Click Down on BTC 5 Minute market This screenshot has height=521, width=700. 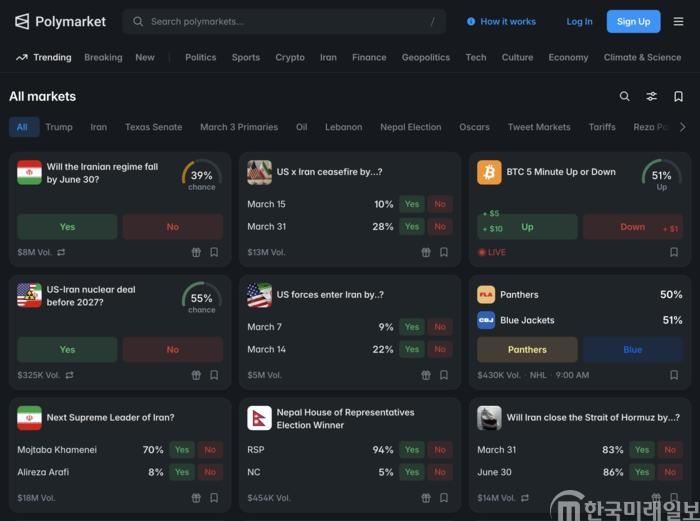[633, 227]
